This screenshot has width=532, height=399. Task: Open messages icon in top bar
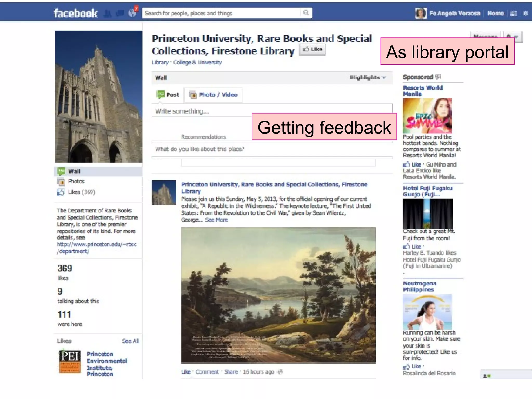pos(120,13)
